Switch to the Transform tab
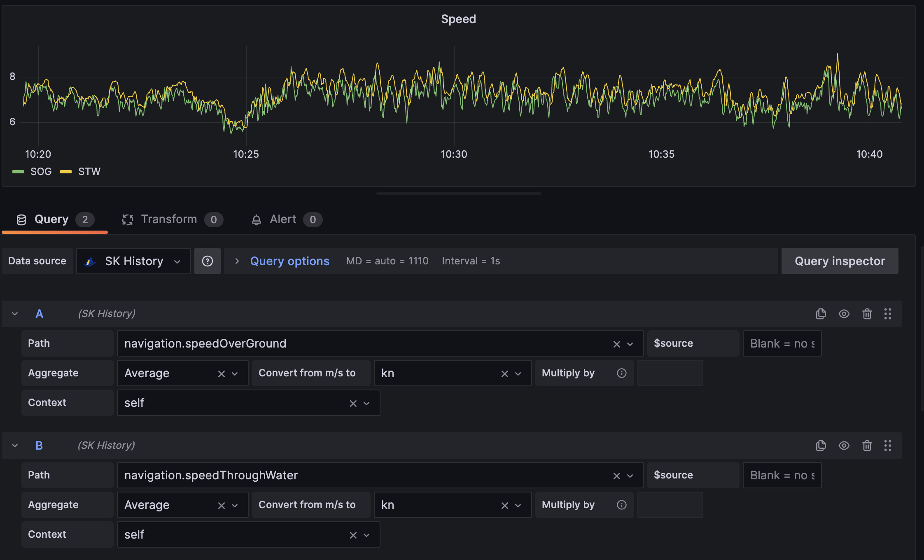Screen dimensions: 924x560 pyautogui.click(x=172, y=219)
